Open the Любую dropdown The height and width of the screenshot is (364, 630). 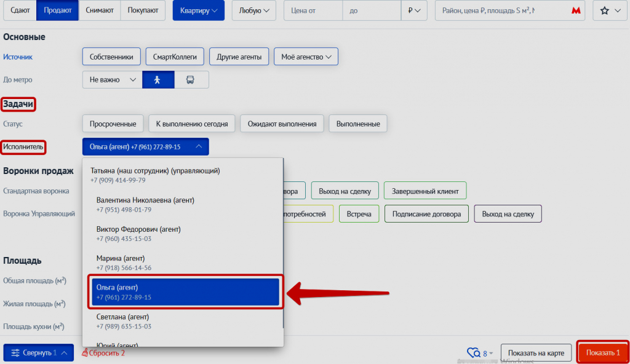(x=254, y=10)
